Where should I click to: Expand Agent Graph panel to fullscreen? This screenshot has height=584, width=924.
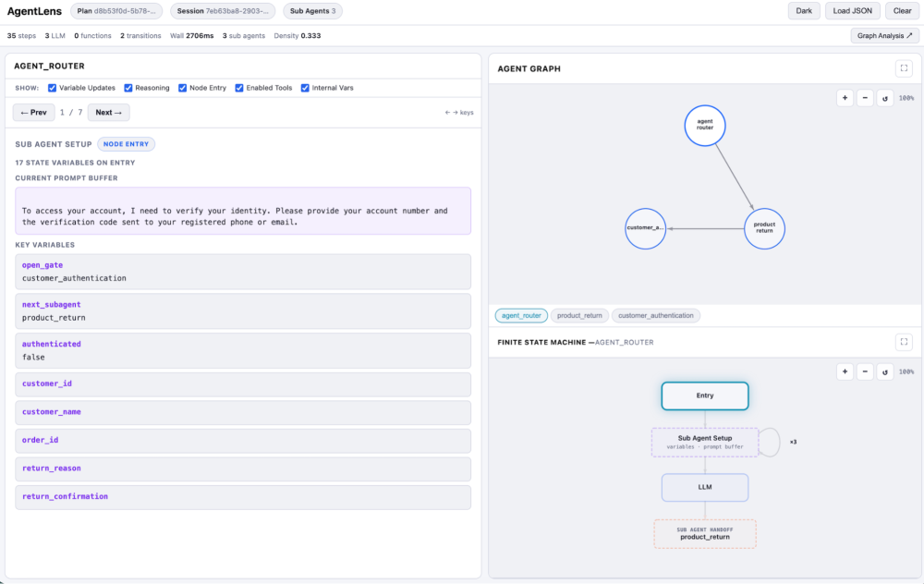click(x=904, y=68)
